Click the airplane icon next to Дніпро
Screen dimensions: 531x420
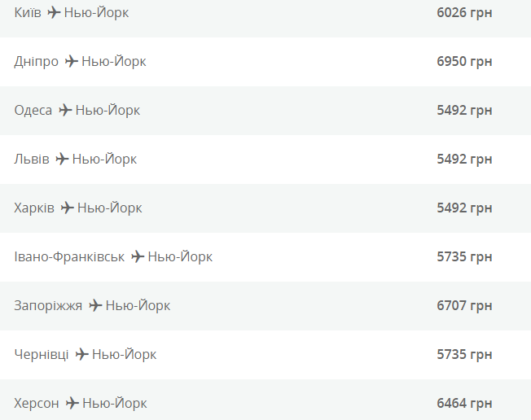pos(72,62)
